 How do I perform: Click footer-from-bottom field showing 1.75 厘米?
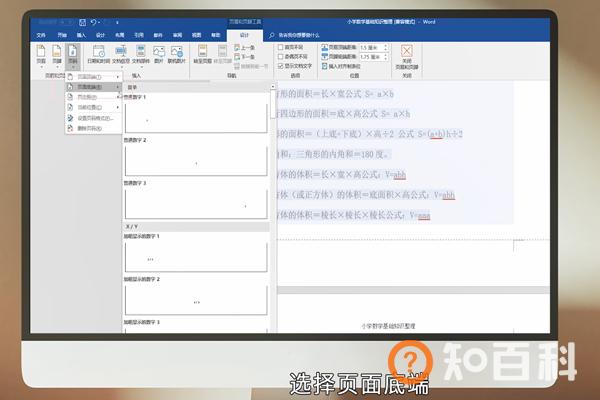pos(370,57)
